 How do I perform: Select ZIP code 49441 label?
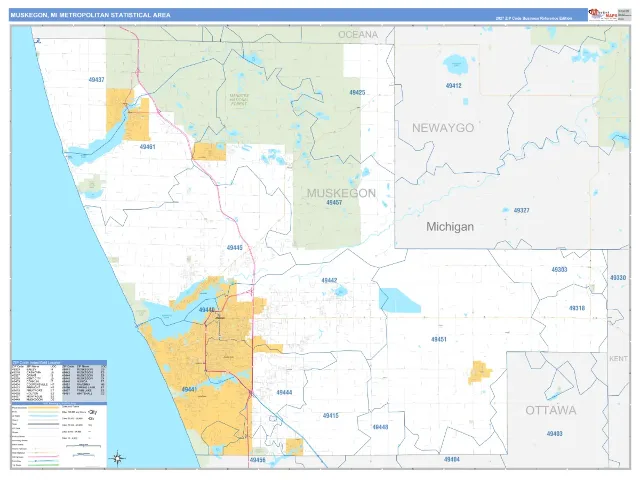[x=189, y=389]
